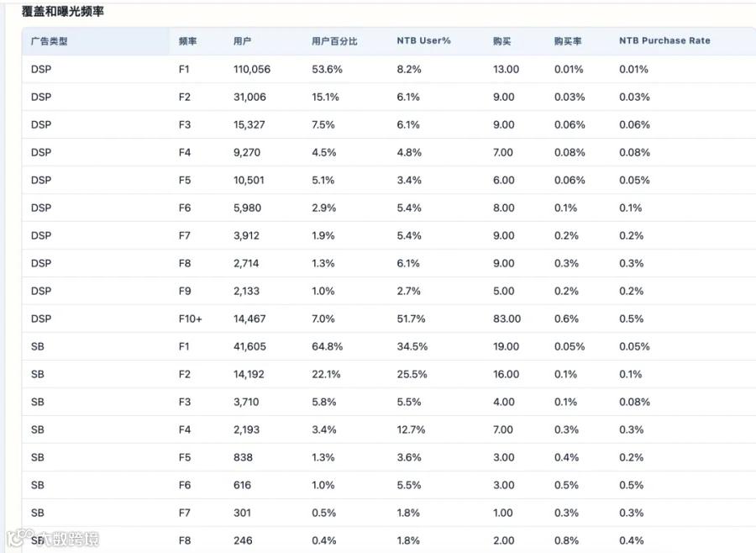The width and height of the screenshot is (756, 553).
Task: Select the SB F1 user count 41,605
Action: pyautogui.click(x=249, y=346)
